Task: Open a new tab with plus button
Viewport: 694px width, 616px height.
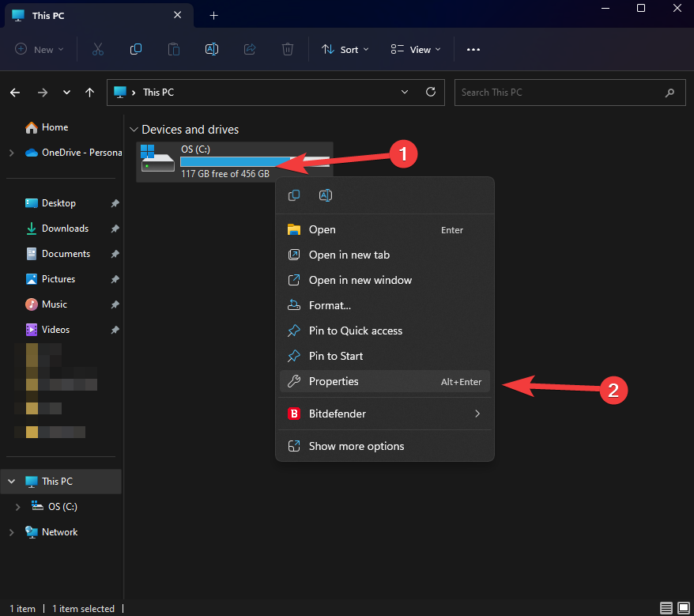Action: click(x=213, y=15)
